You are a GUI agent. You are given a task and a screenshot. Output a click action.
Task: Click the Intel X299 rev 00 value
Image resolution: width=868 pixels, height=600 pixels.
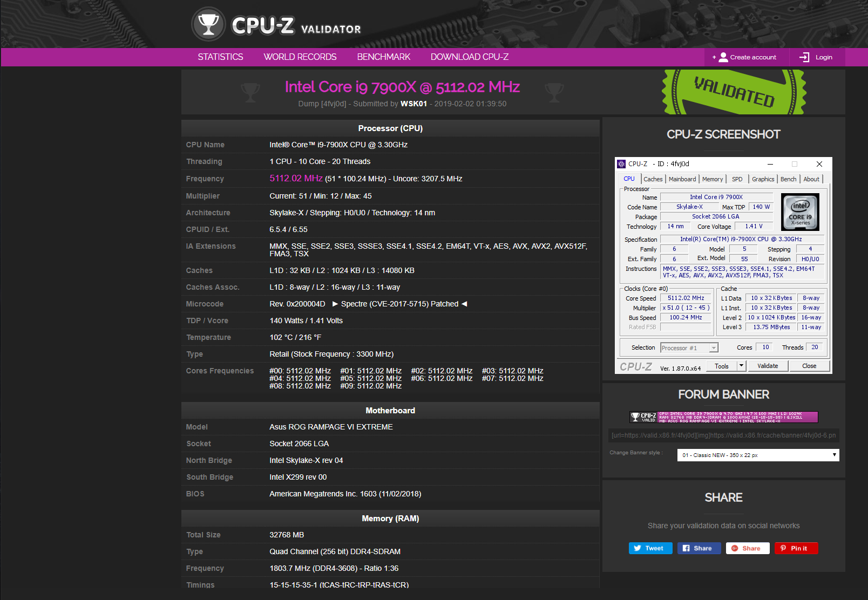(298, 477)
